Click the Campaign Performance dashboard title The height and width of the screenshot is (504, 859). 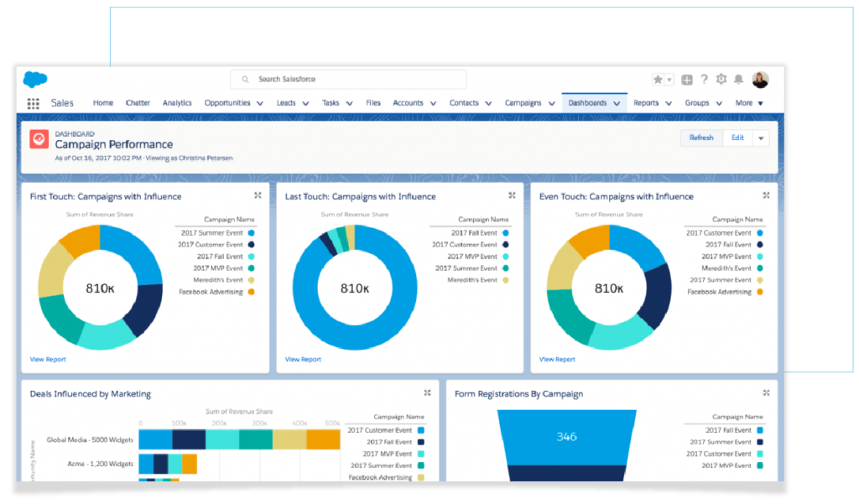point(114,144)
